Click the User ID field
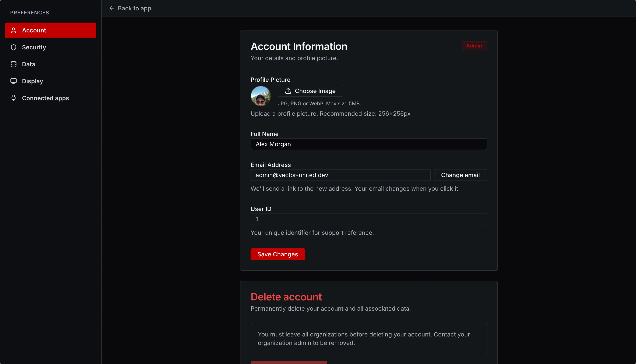 coord(369,219)
